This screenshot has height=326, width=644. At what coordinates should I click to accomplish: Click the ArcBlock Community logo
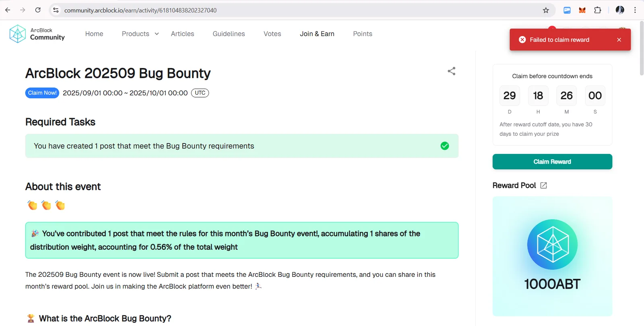(x=37, y=34)
